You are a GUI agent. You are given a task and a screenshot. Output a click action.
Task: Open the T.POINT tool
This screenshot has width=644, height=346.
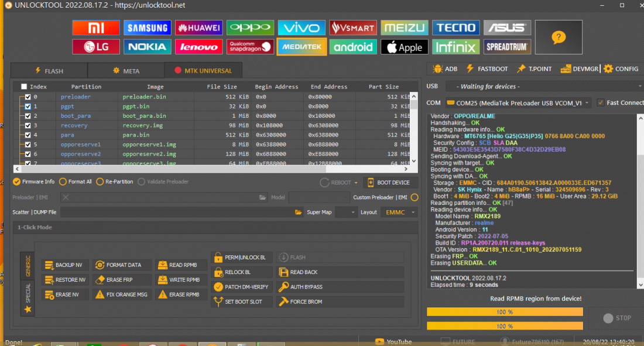click(535, 68)
